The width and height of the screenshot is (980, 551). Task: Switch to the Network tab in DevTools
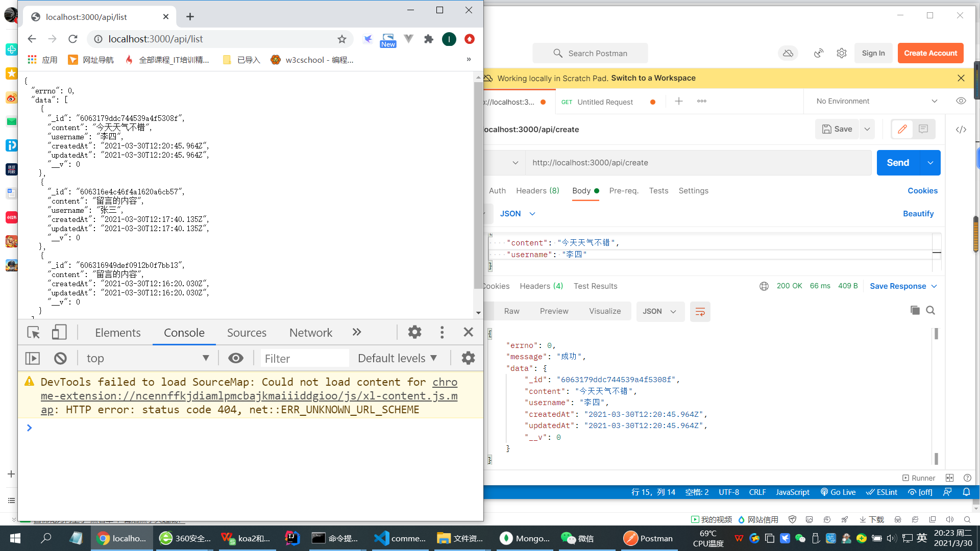click(x=311, y=333)
